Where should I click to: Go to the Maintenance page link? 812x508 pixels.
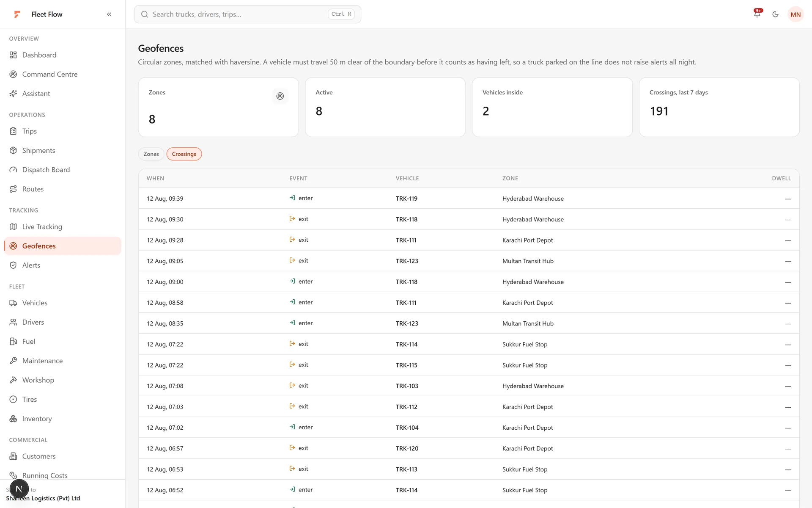(x=42, y=361)
